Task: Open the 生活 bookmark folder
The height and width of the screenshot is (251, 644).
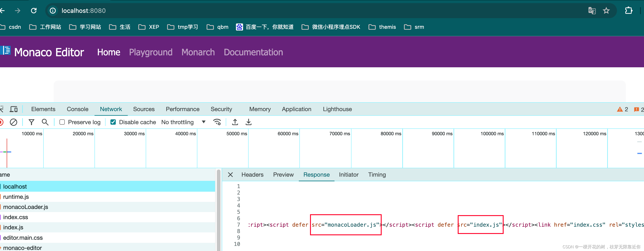Action: point(120,27)
